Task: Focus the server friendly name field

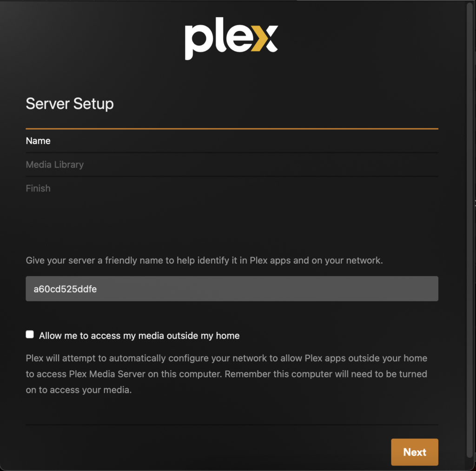Action: coord(232,288)
